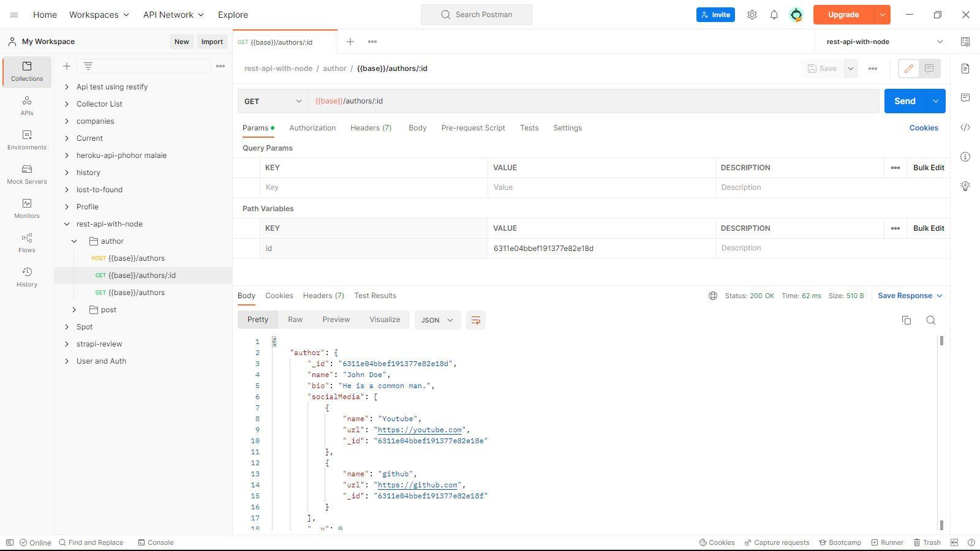Open the settings gear icon

pos(752,15)
